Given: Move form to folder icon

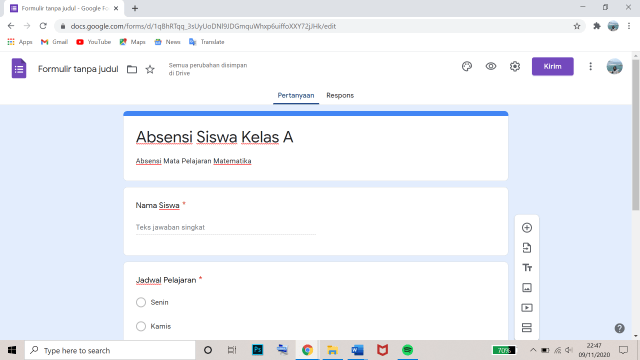Looking at the screenshot, I should click(x=132, y=69).
